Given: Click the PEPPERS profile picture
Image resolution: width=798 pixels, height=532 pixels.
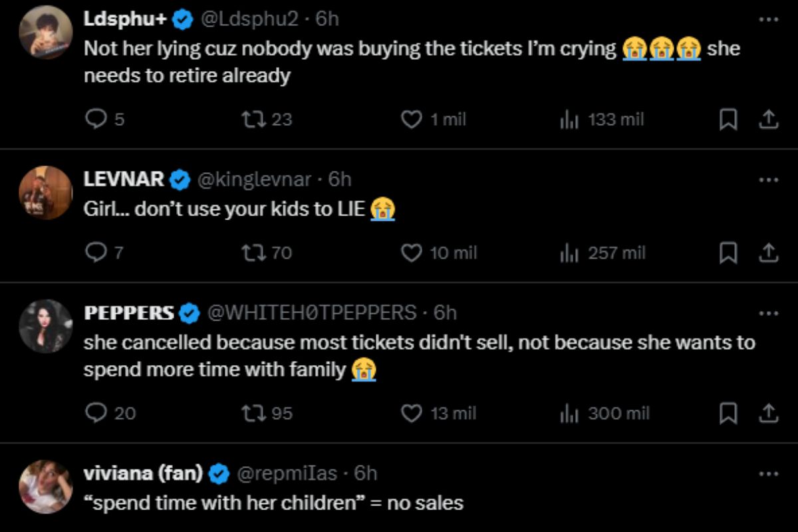Looking at the screenshot, I should coord(45,326).
